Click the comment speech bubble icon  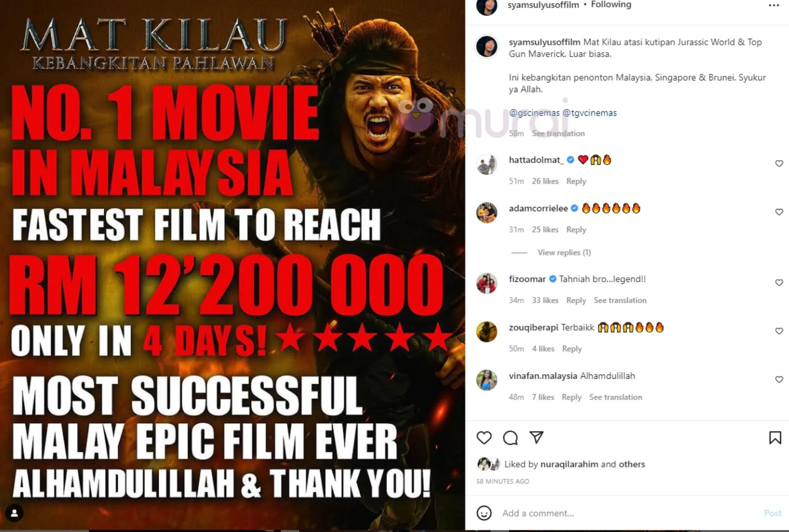point(510,437)
